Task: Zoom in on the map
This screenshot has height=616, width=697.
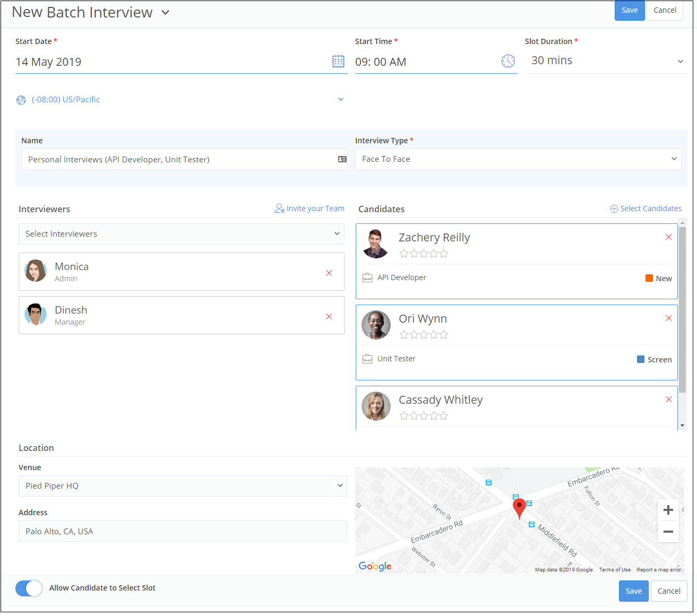Action: (x=668, y=510)
